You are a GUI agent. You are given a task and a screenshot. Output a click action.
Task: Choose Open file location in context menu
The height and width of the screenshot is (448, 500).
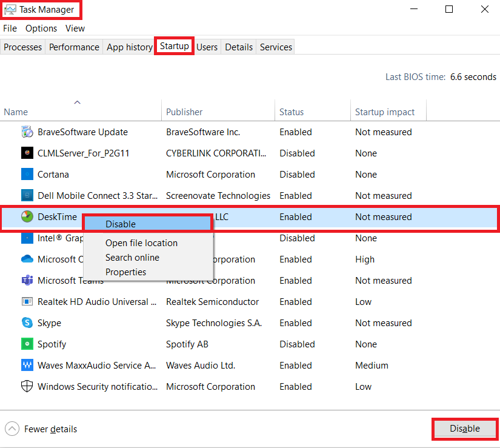coord(141,243)
